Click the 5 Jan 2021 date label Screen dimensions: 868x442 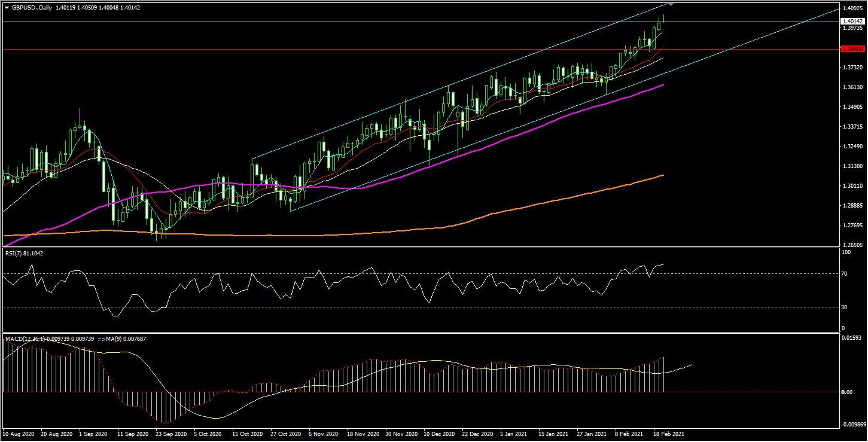(514, 434)
